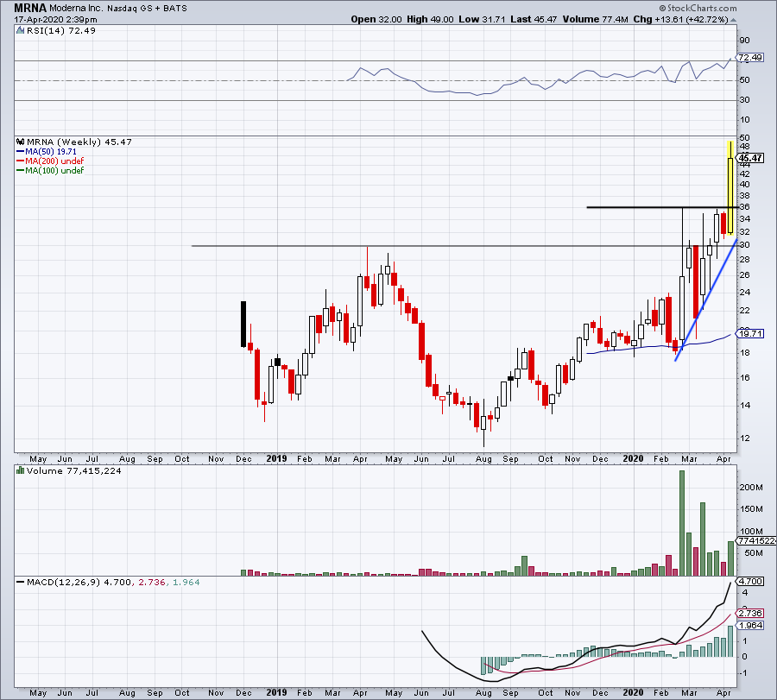Image resolution: width=777 pixels, height=700 pixels.
Task: Click the MA(50) 19.71 legend text
Action: point(51,152)
